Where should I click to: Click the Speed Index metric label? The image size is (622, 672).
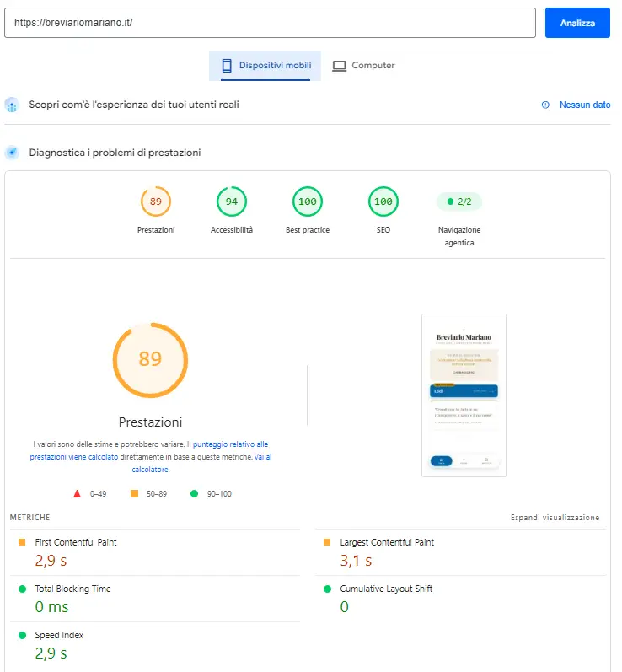click(59, 635)
